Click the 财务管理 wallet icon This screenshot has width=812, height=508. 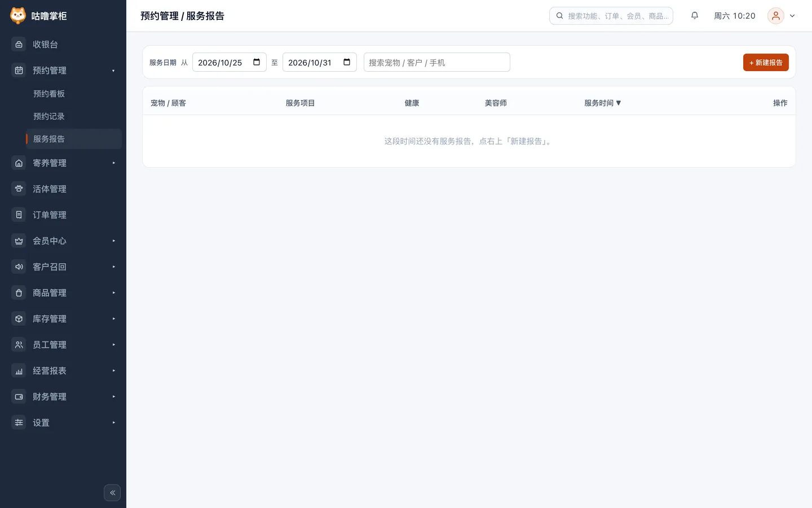coord(19,397)
